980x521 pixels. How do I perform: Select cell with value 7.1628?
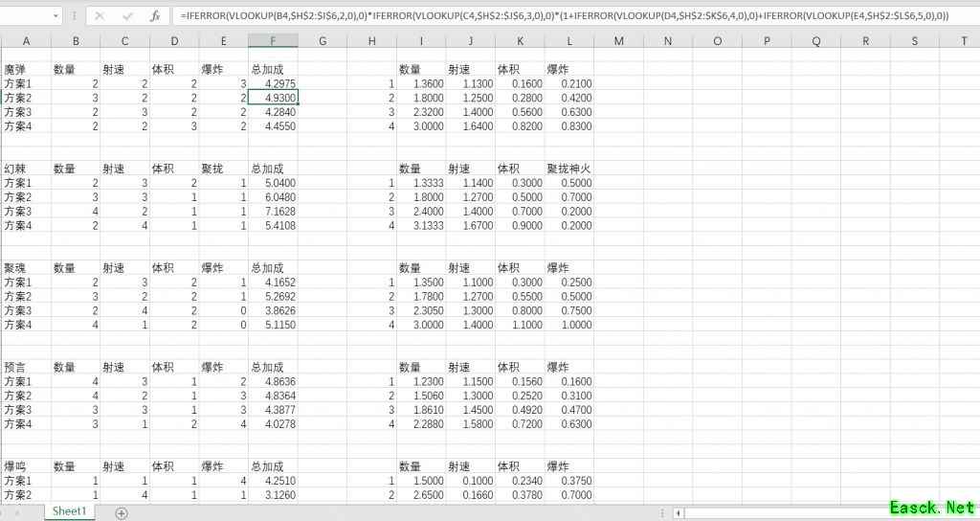coord(273,211)
